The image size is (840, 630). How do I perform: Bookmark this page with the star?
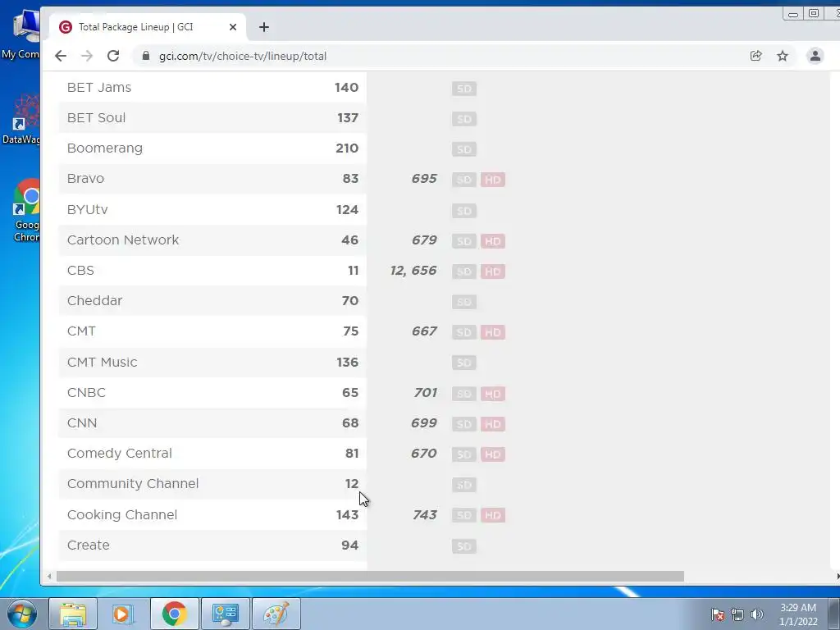pyautogui.click(x=783, y=56)
